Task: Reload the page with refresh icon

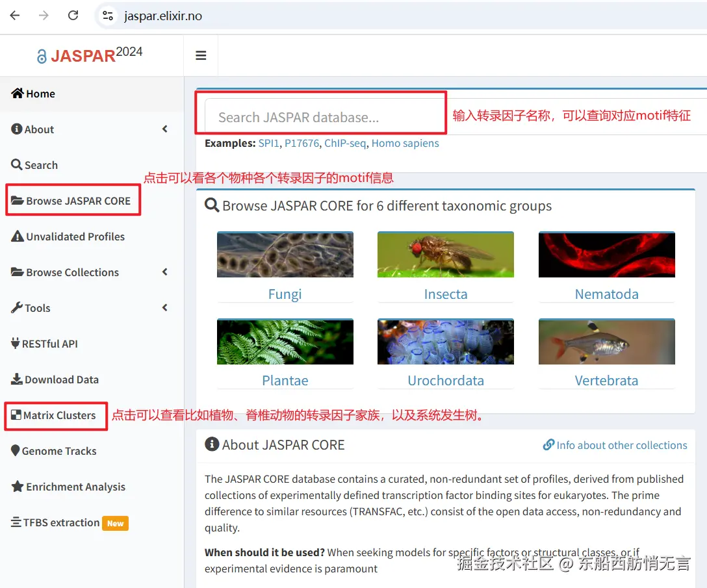Action: (73, 16)
